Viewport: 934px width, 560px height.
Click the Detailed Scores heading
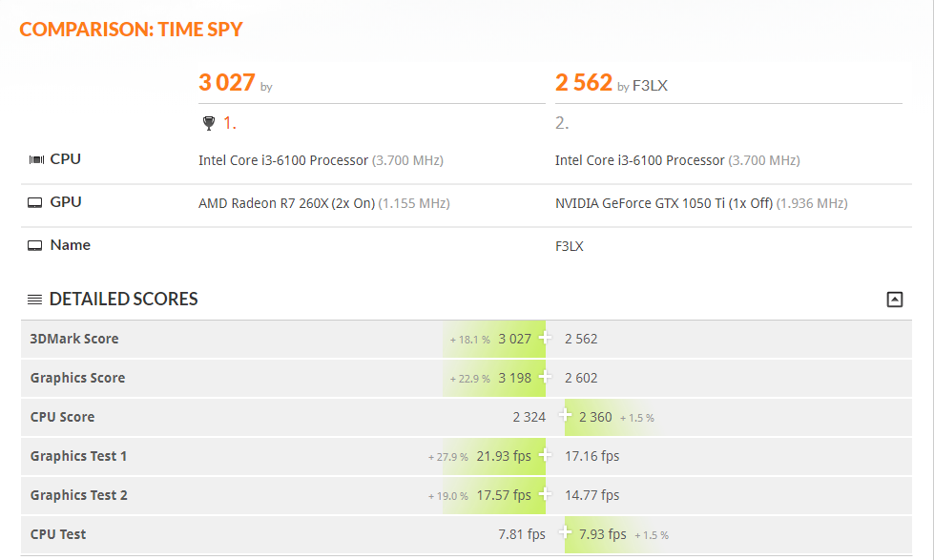pos(123,299)
